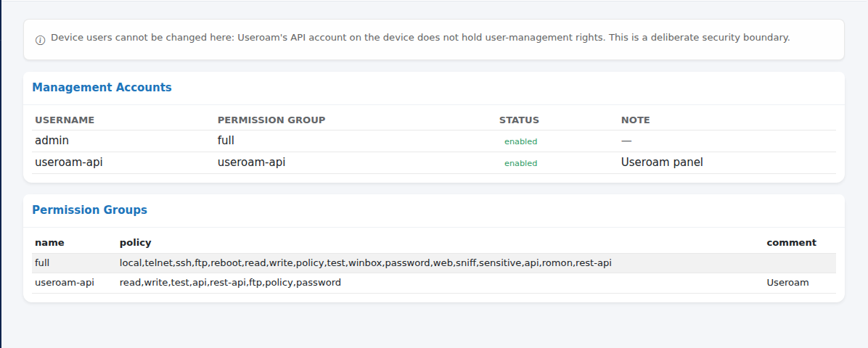Image resolution: width=868 pixels, height=348 pixels.
Task: Click the STATUS column header
Action: pyautogui.click(x=519, y=120)
